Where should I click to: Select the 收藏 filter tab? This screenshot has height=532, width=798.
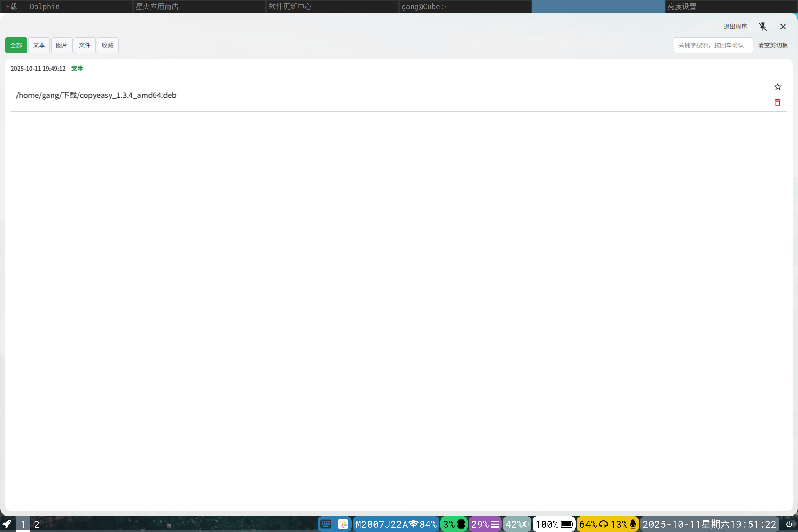[x=107, y=45]
